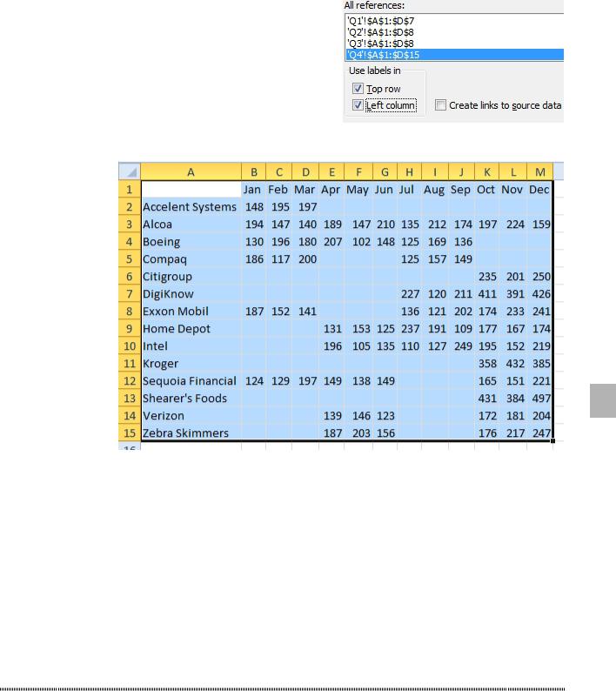Click the Compaq cell
Image resolution: width=616 pixels, height=691 pixels.
pyautogui.click(x=191, y=259)
